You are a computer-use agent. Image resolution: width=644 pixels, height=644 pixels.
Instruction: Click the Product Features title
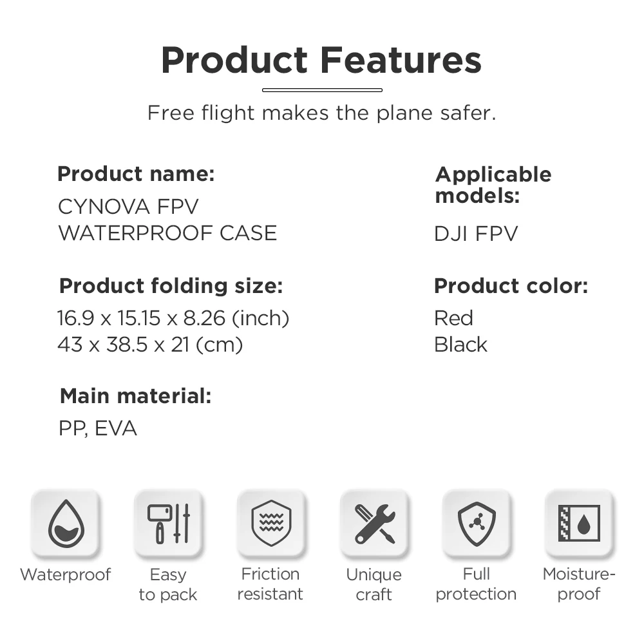pos(321,60)
